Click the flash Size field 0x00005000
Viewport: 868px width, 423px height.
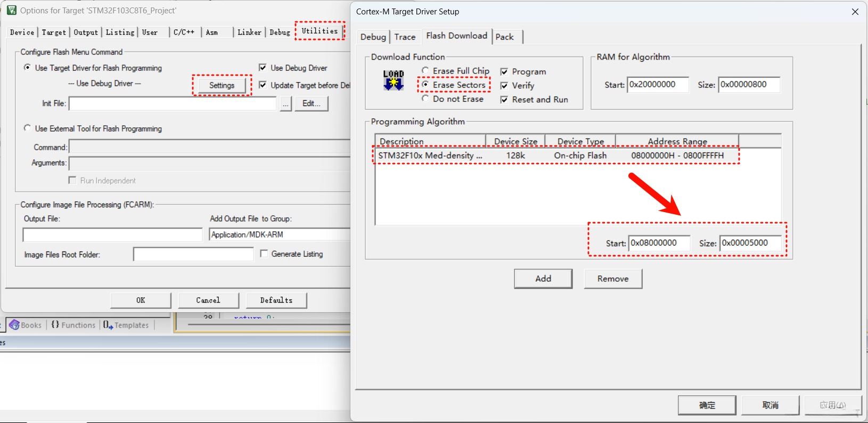[x=751, y=243]
